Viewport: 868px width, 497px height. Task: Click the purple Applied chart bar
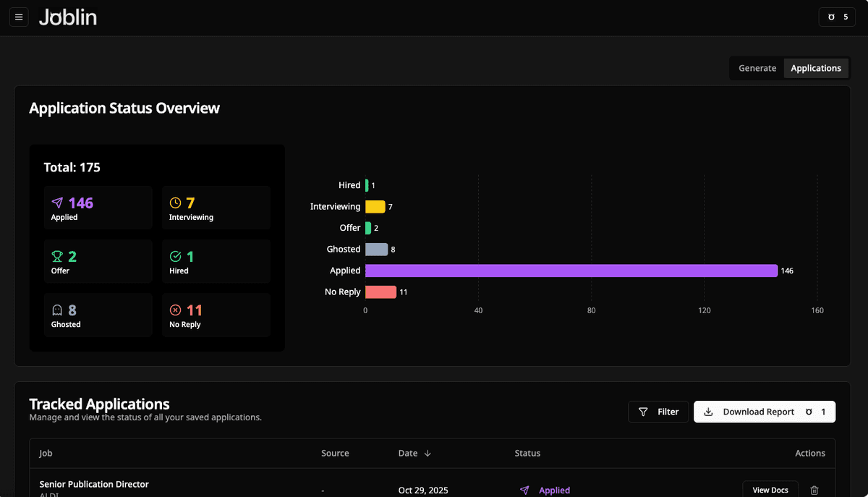[571, 271]
